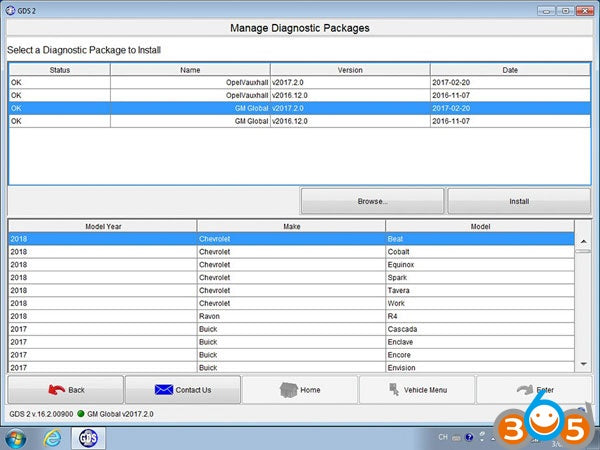Go to Home screen button
600x450 pixels.
[x=300, y=390]
